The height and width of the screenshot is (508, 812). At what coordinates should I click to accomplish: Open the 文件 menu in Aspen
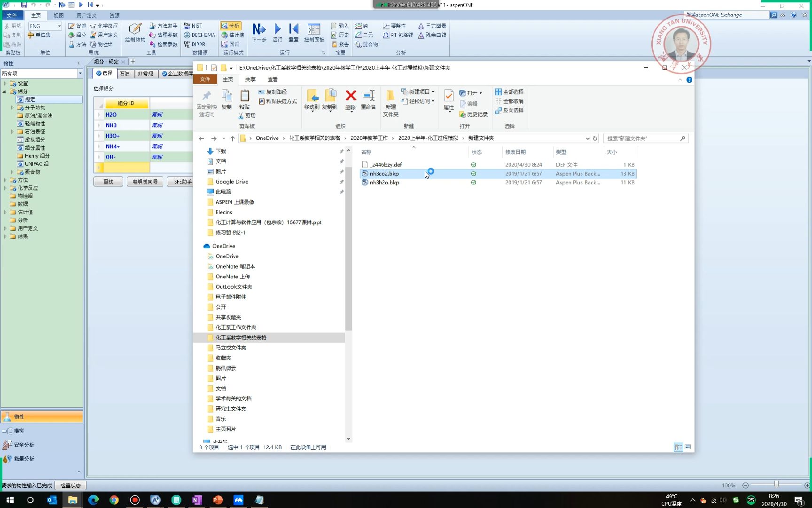coord(12,16)
